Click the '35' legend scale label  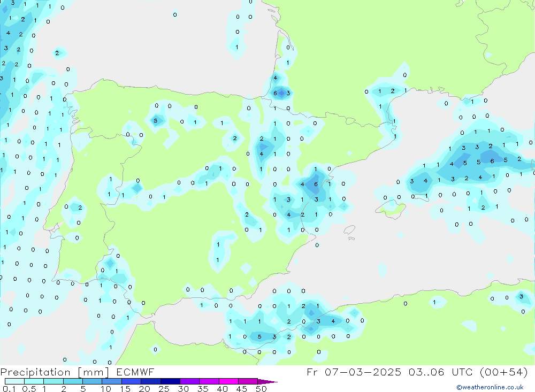click(x=203, y=389)
